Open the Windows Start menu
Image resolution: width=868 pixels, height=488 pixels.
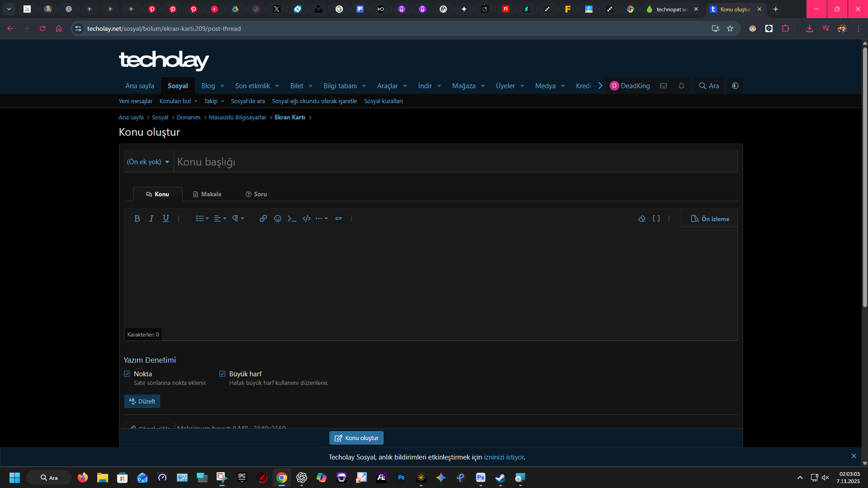(14, 478)
